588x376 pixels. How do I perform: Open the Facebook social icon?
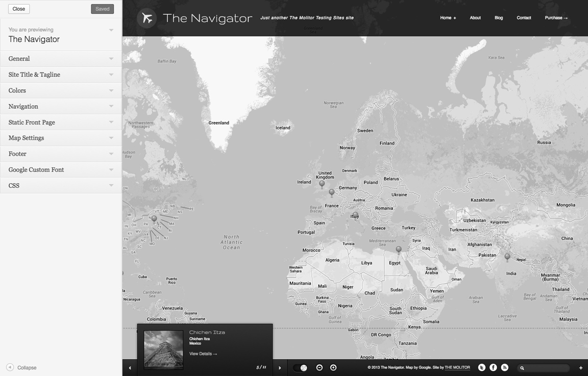(493, 367)
